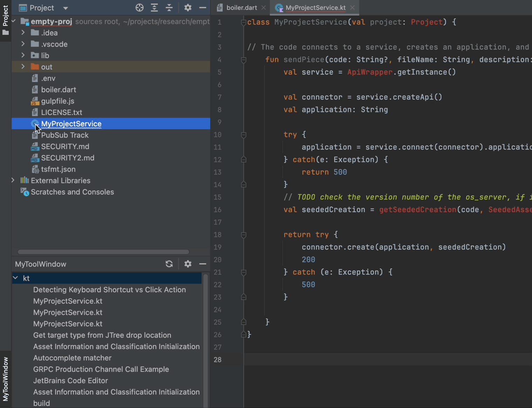Click the refresh icon in MyToolWindow
The width and height of the screenshot is (532, 408).
tap(169, 264)
